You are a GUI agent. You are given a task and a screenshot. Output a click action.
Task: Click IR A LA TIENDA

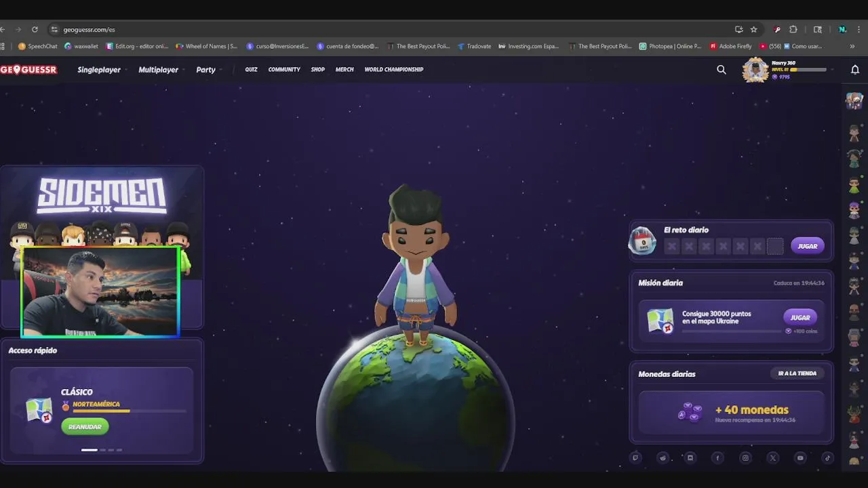[x=797, y=373]
